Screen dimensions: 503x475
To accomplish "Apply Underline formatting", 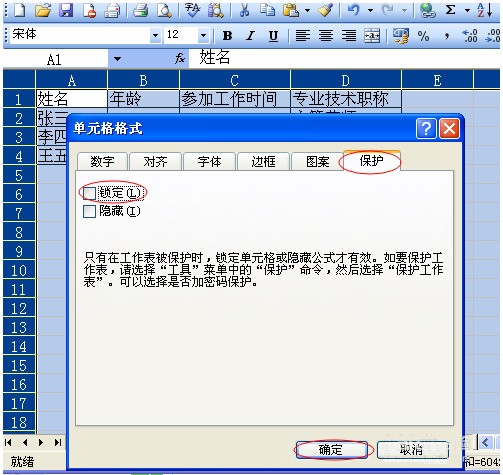I will pyautogui.click(x=273, y=35).
